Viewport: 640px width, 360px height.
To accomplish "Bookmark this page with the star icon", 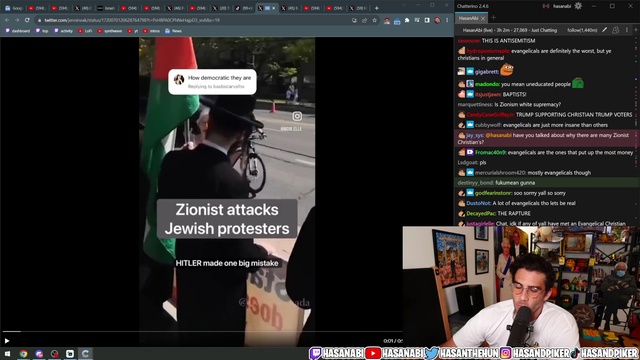I will [374, 20].
